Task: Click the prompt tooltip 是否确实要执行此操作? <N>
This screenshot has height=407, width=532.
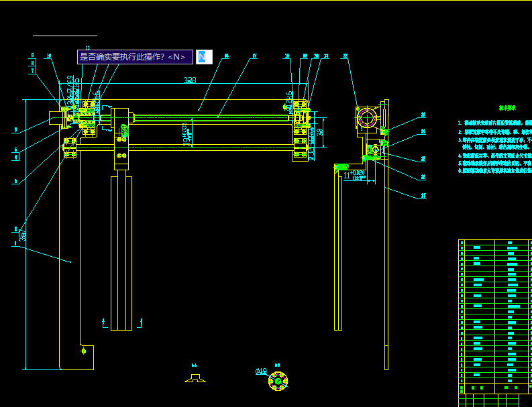Action: click(x=135, y=57)
